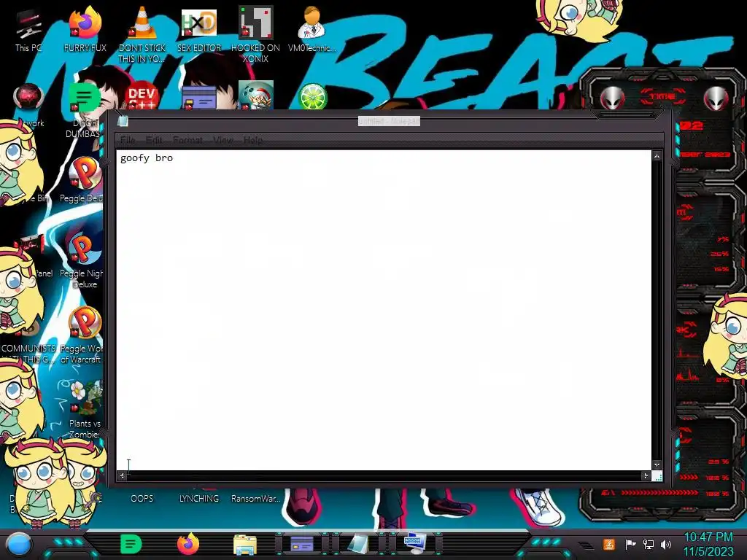
Task: Open the network tray icon
Action: (648, 544)
